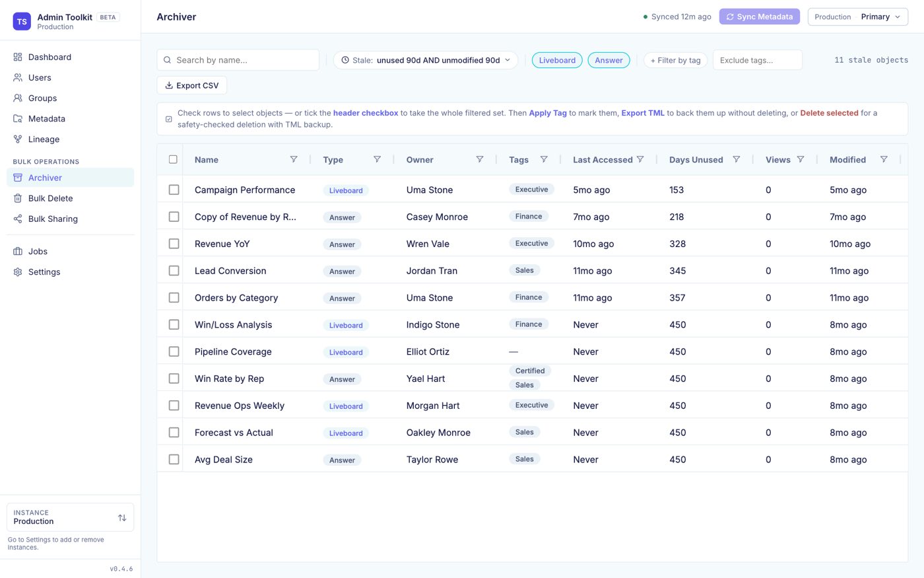
Task: Open the Modified column filter icon
Action: pos(884,159)
